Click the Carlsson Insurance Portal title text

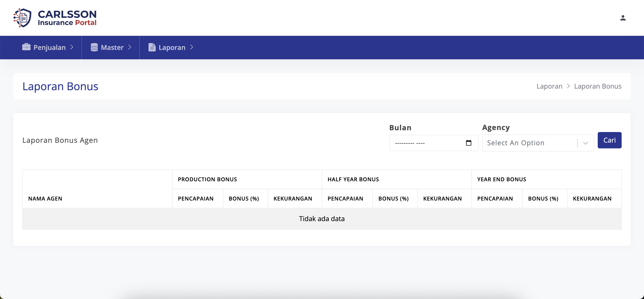coord(67,18)
